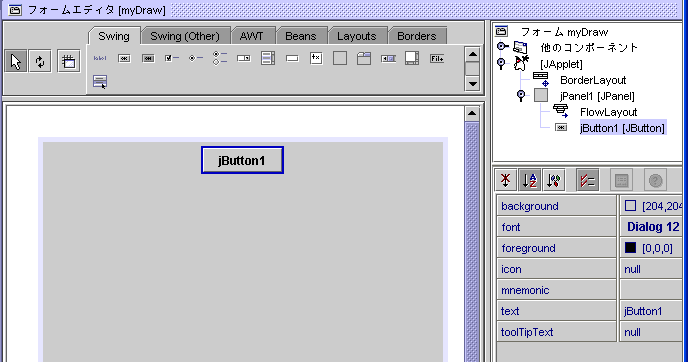Collapse the jPanel1 [JPanel] node

[x=521, y=95]
